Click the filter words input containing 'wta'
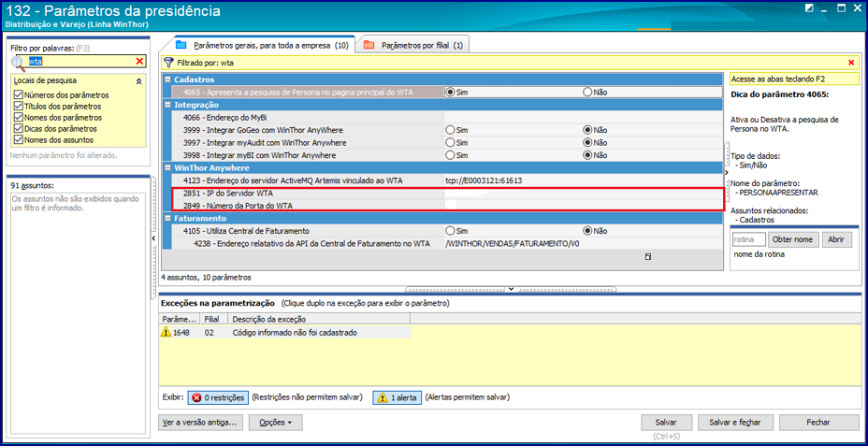868x446 pixels. tap(80, 61)
